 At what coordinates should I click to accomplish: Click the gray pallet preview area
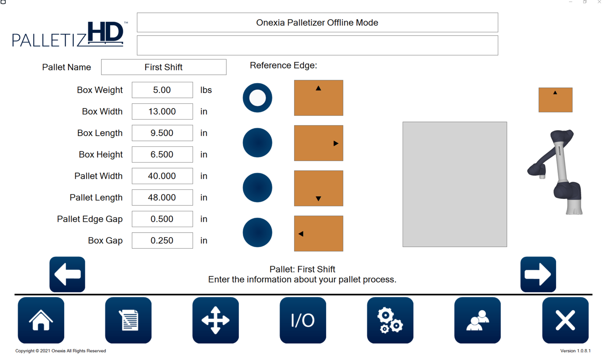[455, 184]
